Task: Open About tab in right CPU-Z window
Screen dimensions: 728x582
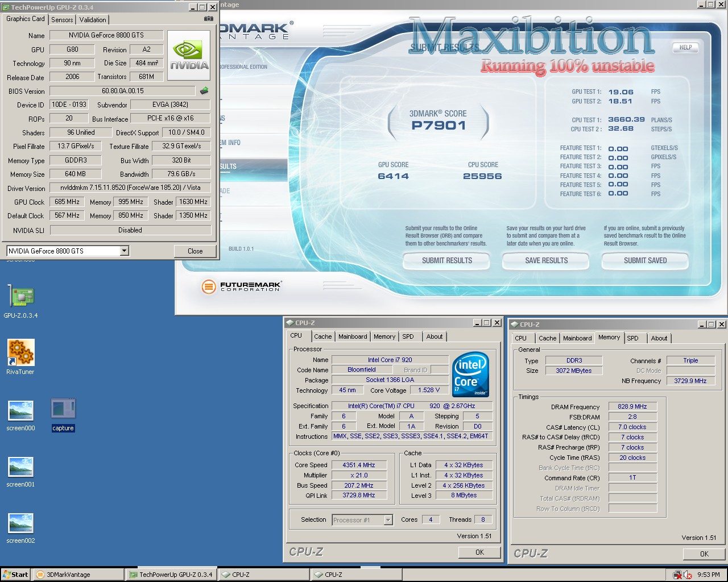Action: click(659, 338)
